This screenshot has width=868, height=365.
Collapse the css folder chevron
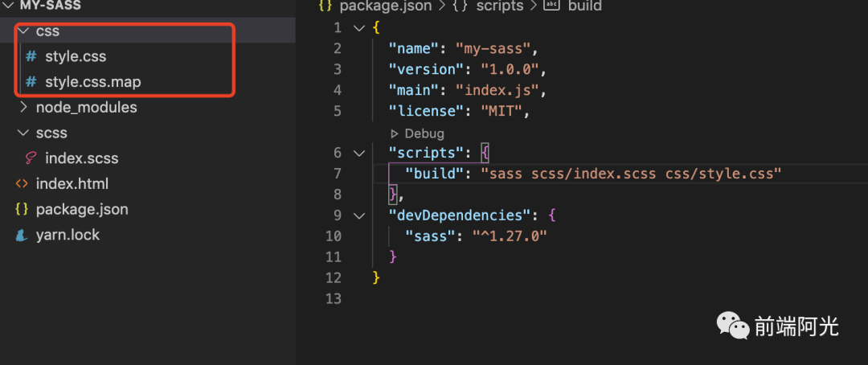point(23,31)
